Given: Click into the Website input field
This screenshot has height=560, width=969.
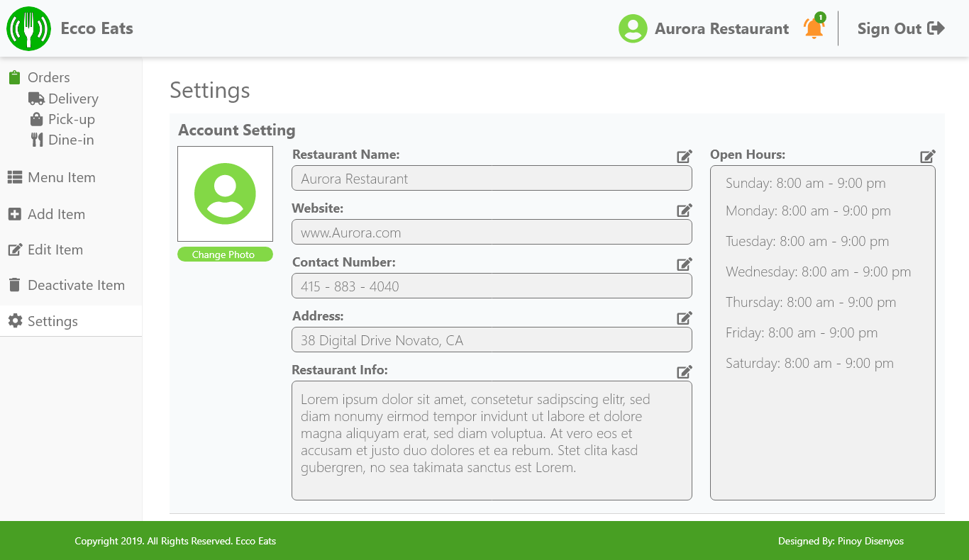Looking at the screenshot, I should [x=491, y=233].
